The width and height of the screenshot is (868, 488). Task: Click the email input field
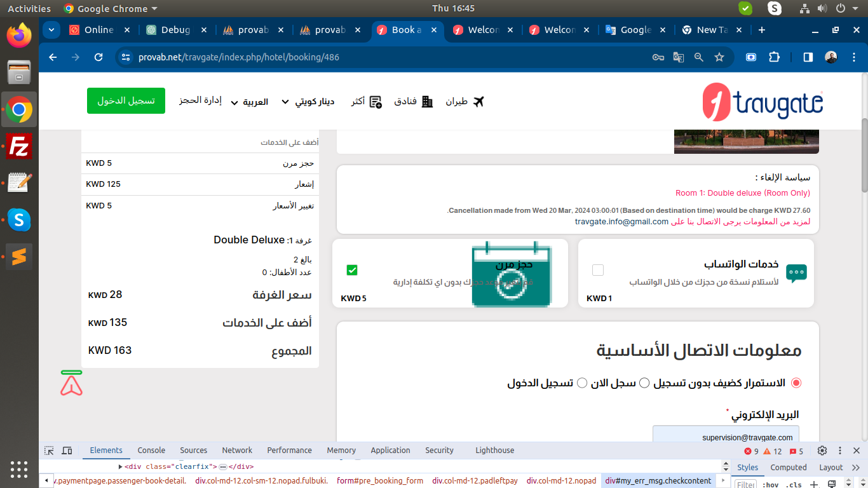click(x=726, y=434)
